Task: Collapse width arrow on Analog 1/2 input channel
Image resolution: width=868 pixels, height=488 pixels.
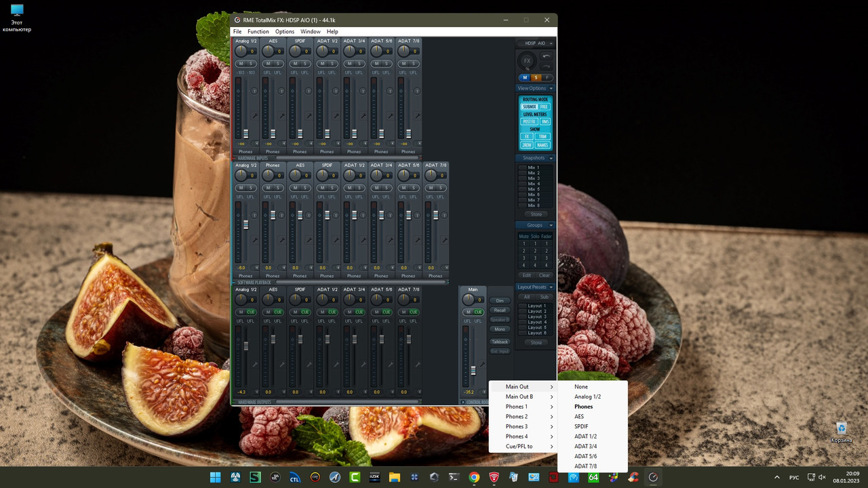Action: click(257, 144)
